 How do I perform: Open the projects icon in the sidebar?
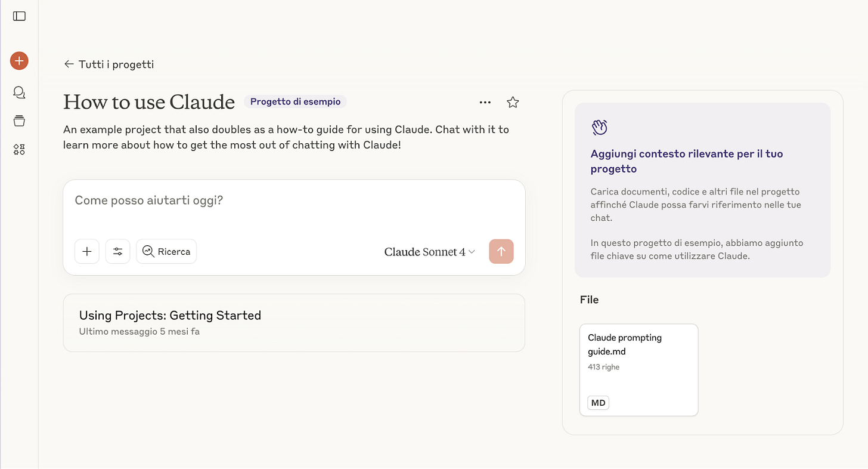[x=19, y=121]
